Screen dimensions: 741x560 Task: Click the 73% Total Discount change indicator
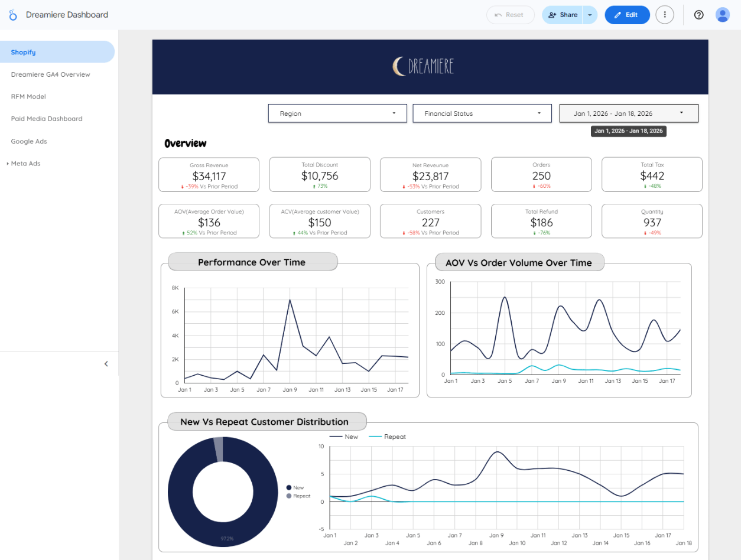[x=320, y=186]
